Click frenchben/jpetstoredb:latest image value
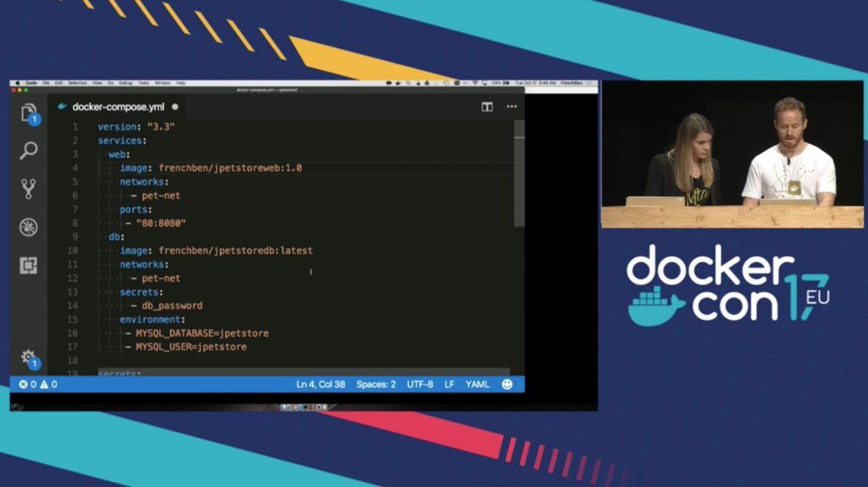Image resolution: width=868 pixels, height=487 pixels. coord(236,251)
